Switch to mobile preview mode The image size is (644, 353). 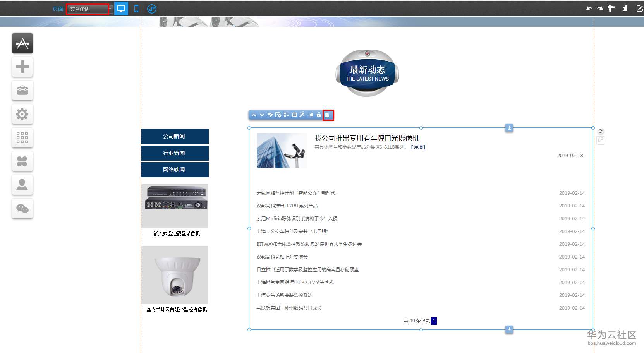tap(136, 8)
